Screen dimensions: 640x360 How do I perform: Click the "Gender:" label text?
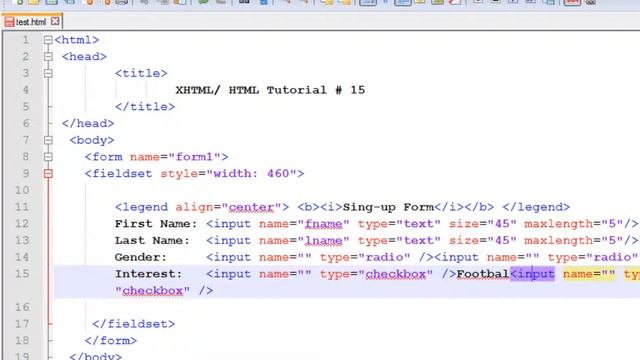pos(141,257)
